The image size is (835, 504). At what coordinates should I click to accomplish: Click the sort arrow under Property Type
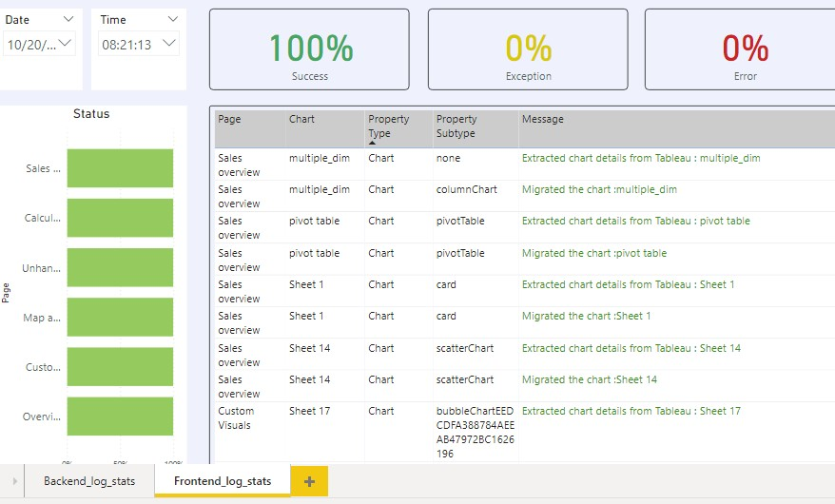[372, 143]
